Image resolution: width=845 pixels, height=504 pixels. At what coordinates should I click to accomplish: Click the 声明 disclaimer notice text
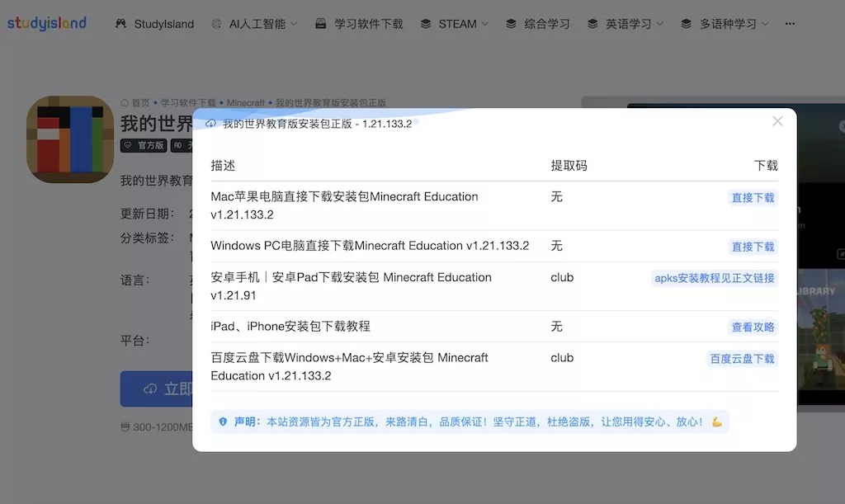pyautogui.click(x=469, y=422)
